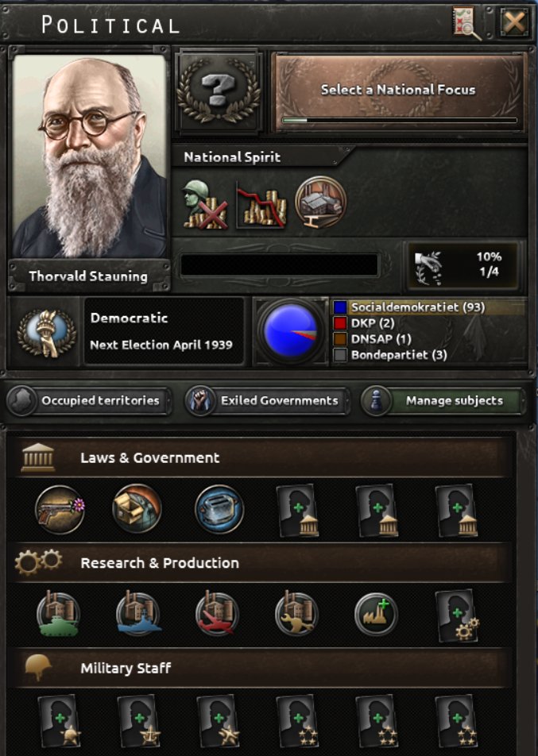Open Occupied territories

pyautogui.click(x=89, y=401)
